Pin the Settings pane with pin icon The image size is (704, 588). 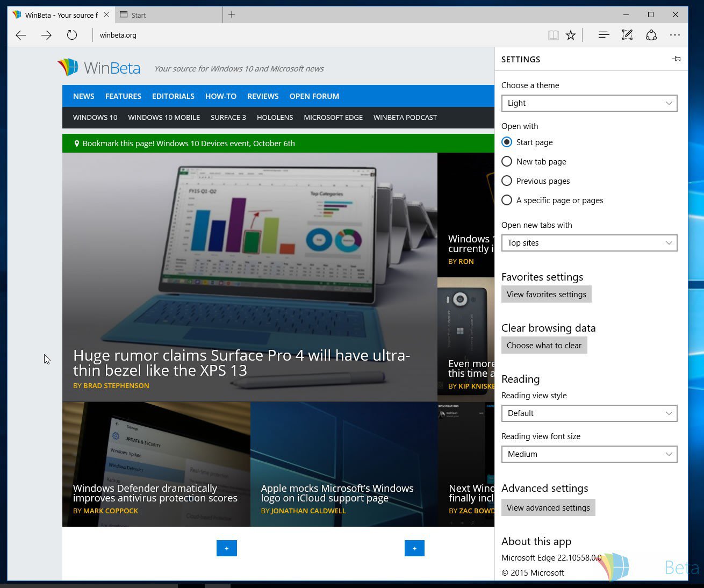676,59
